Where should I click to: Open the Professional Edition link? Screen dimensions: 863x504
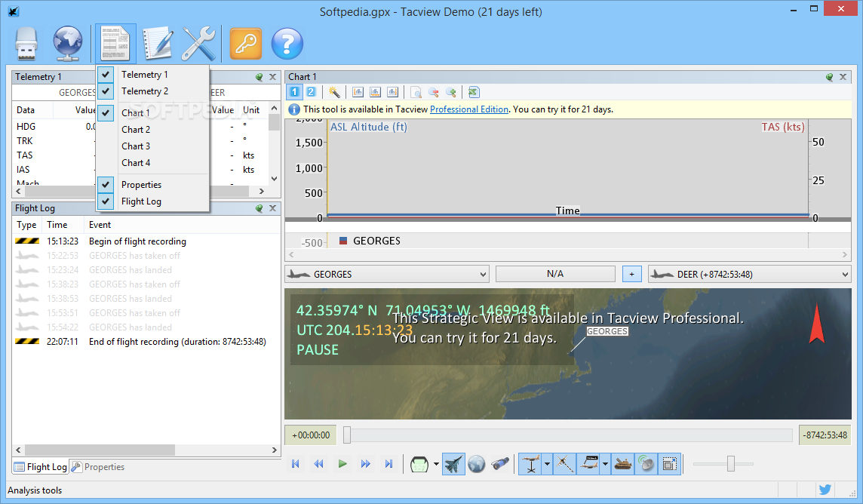tap(469, 109)
